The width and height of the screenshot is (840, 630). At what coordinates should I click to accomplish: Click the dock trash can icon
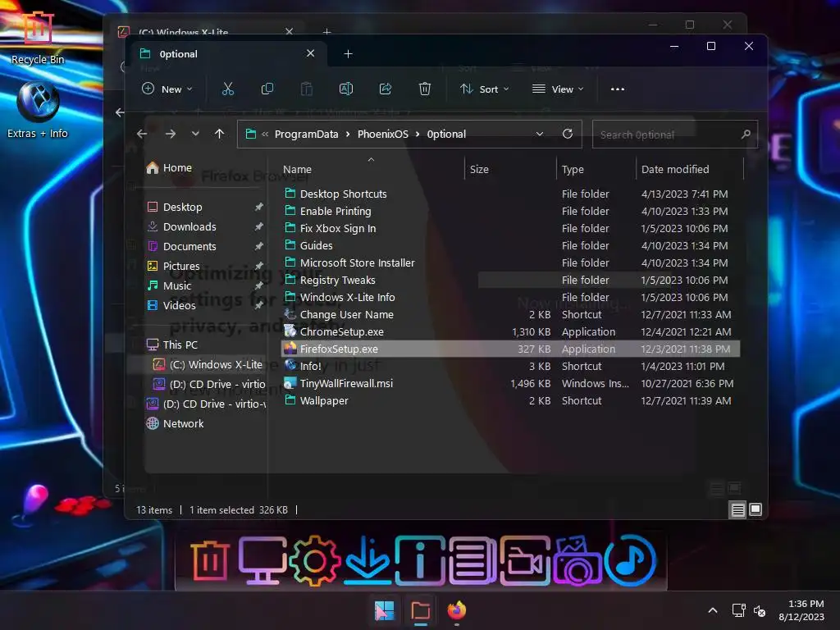coord(209,561)
